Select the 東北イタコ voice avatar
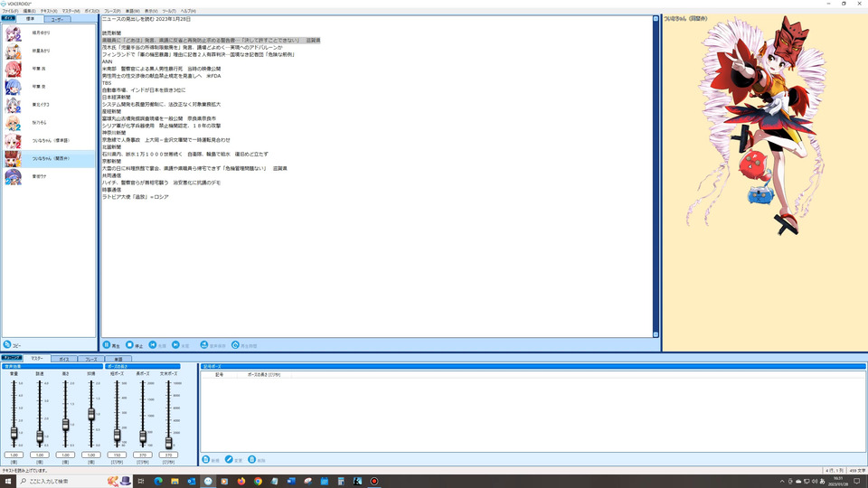868x488 pixels. 13,105
